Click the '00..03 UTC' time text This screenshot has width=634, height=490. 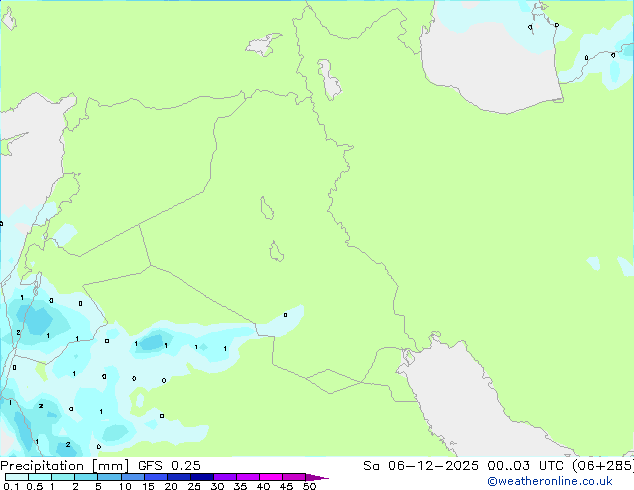pos(525,466)
